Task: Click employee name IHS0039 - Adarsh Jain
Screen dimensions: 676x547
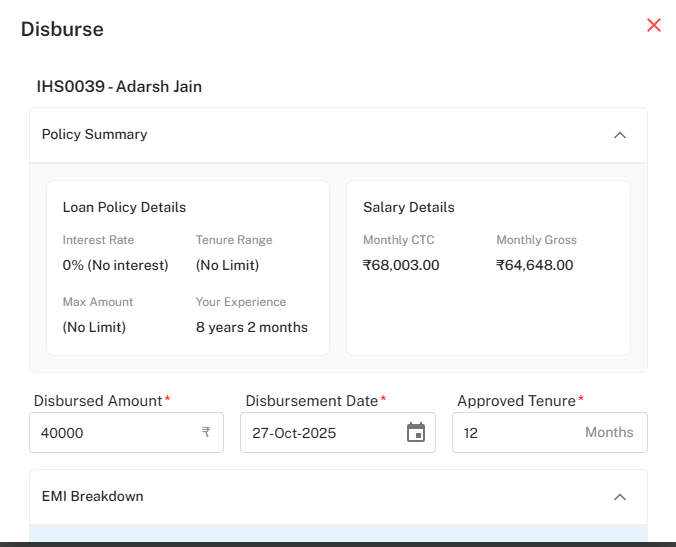Action: pos(119,87)
